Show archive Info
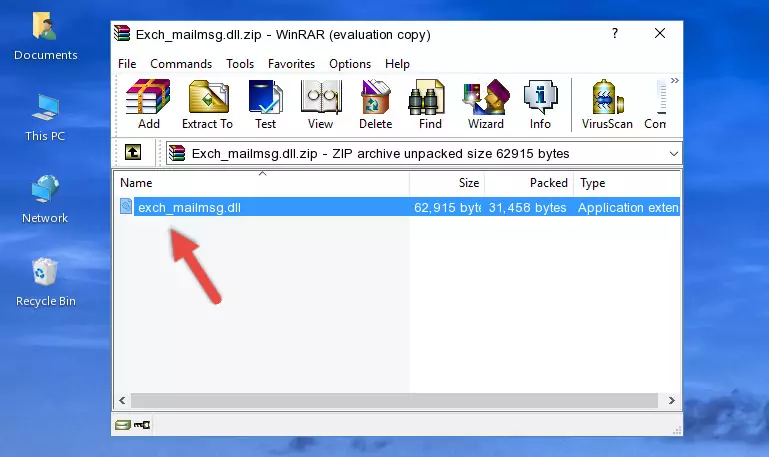The height and width of the screenshot is (457, 769). 540,104
